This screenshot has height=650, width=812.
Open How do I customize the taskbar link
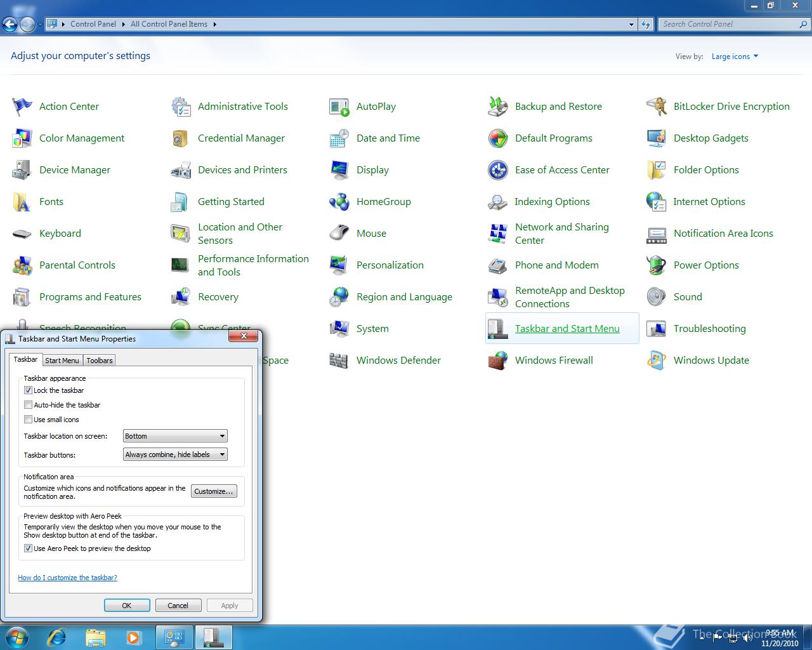pyautogui.click(x=67, y=578)
